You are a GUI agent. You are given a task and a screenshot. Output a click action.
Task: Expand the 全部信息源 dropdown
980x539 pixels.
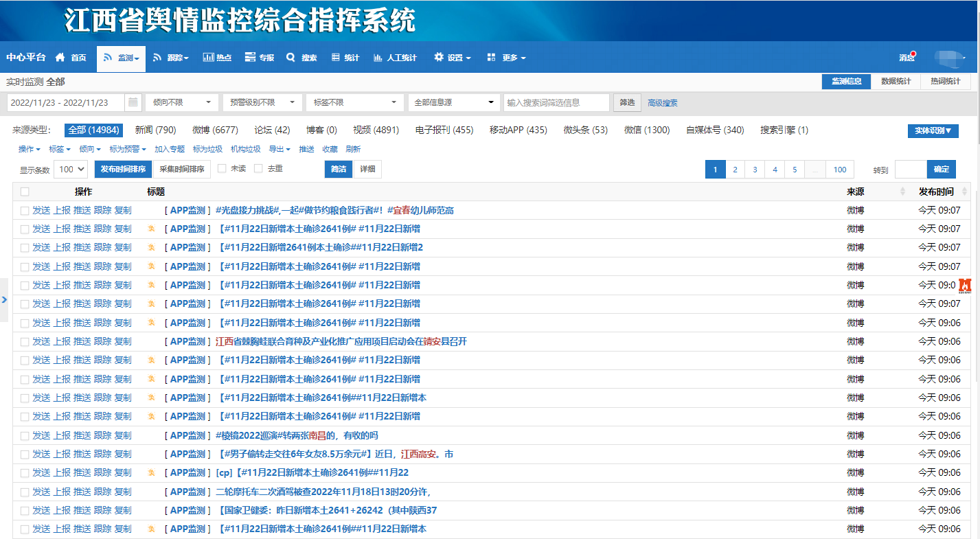[x=453, y=102]
